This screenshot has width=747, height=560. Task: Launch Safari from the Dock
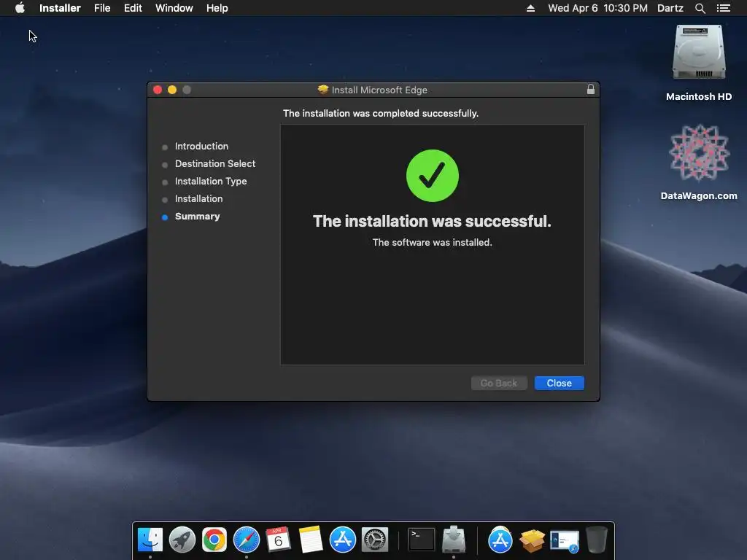coord(247,540)
